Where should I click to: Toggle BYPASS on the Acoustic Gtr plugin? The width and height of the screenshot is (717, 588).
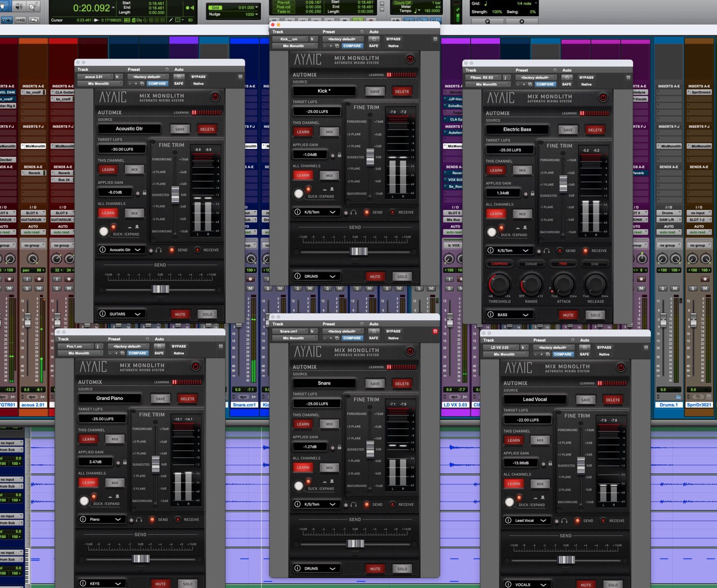pyautogui.click(x=198, y=77)
